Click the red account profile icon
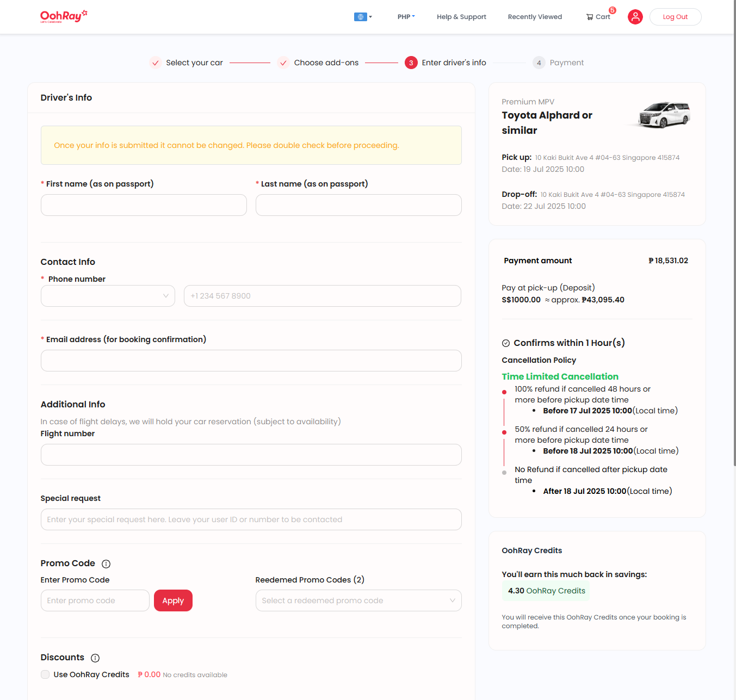Screen dimensions: 736x700 pyautogui.click(x=635, y=17)
